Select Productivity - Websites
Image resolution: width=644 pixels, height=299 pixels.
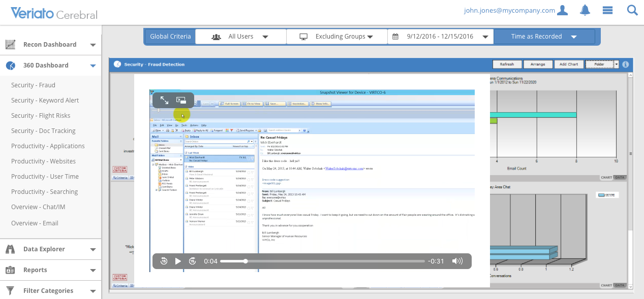(x=43, y=161)
